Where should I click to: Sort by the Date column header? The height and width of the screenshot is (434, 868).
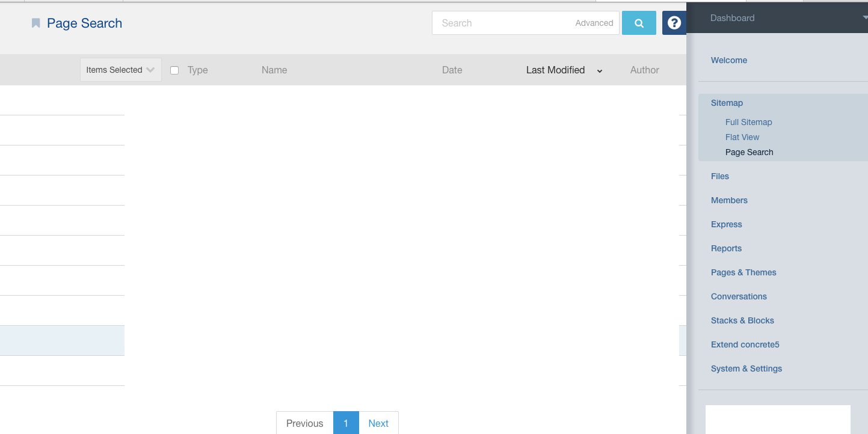click(452, 70)
